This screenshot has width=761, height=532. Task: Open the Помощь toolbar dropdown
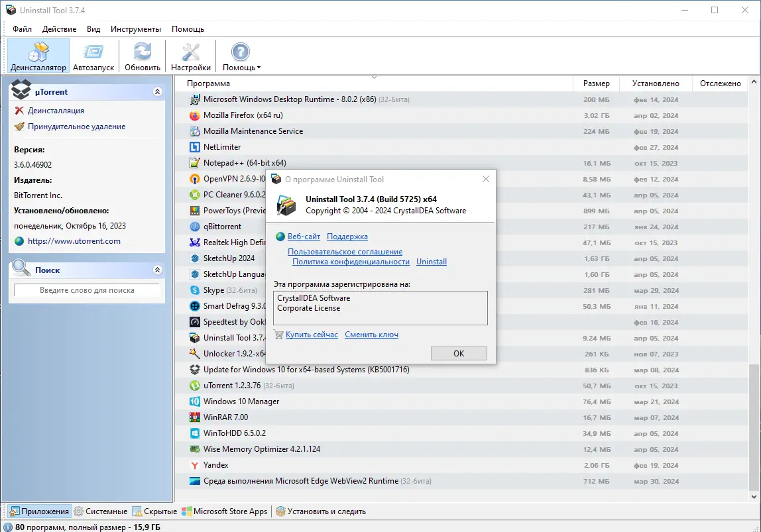click(x=241, y=56)
